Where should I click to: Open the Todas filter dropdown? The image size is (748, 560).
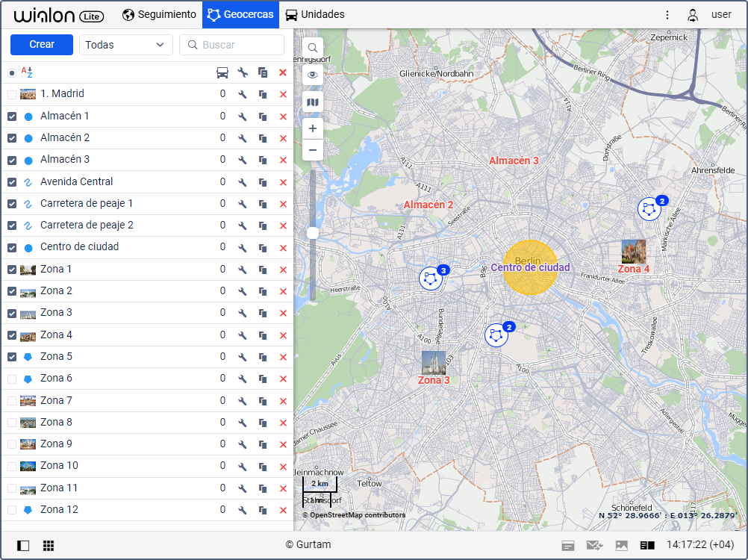pyautogui.click(x=125, y=45)
